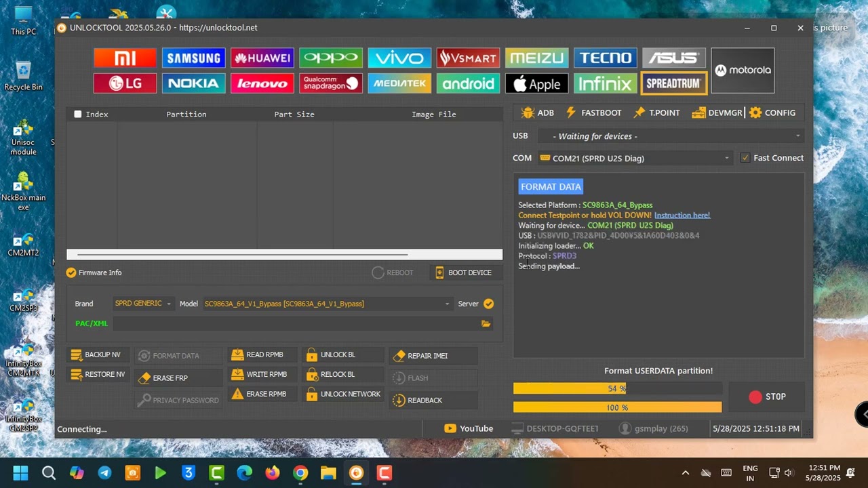This screenshot has width=868, height=488.
Task: Toggle the Index select-all checkbox
Action: [78, 114]
